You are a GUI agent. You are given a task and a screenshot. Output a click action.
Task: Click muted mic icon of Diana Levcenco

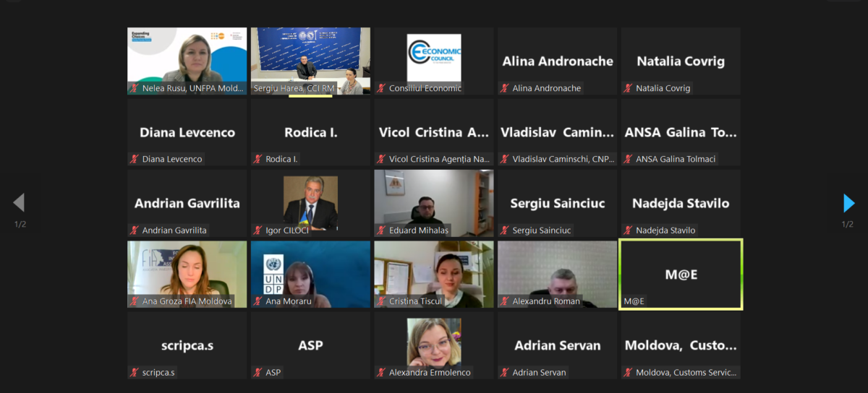pyautogui.click(x=134, y=159)
